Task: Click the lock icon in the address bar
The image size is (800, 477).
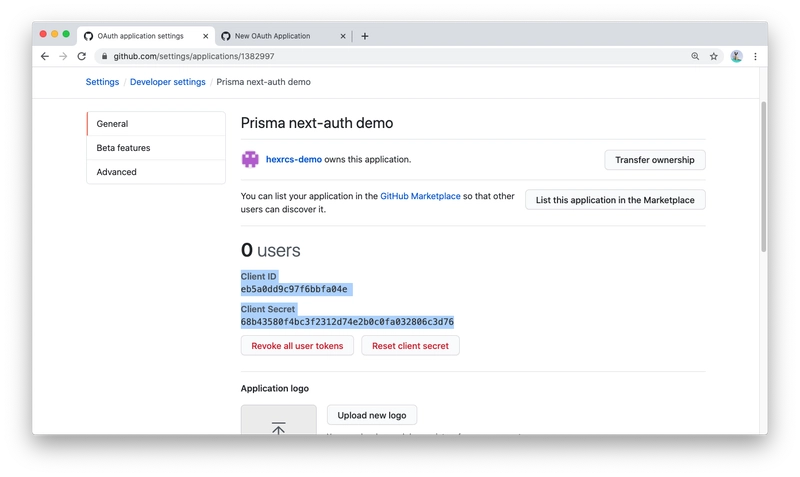Action: point(105,56)
